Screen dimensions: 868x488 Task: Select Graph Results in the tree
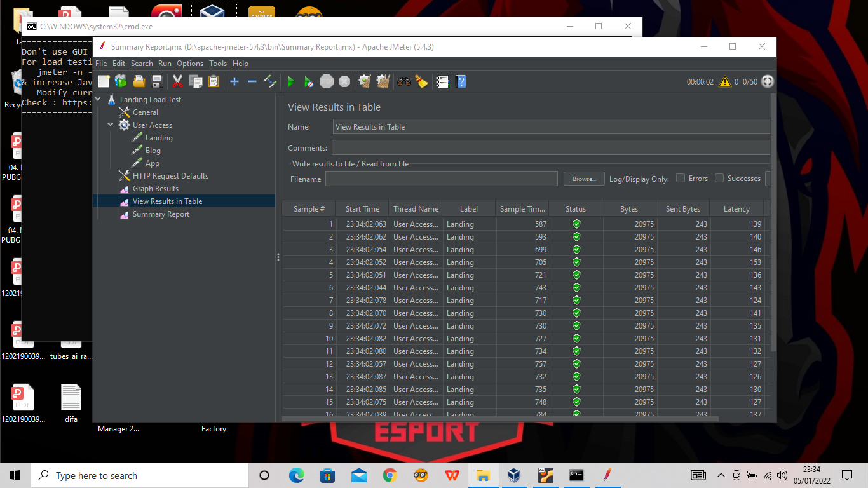[155, 189]
